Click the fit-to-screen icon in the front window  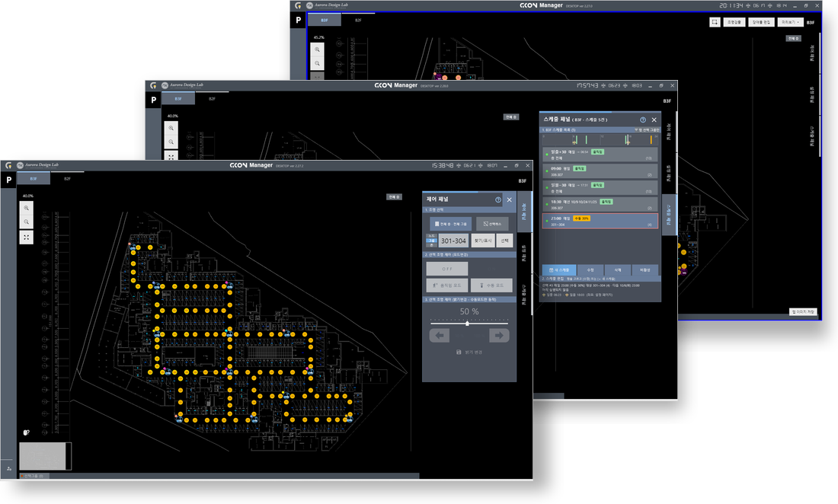(26, 238)
